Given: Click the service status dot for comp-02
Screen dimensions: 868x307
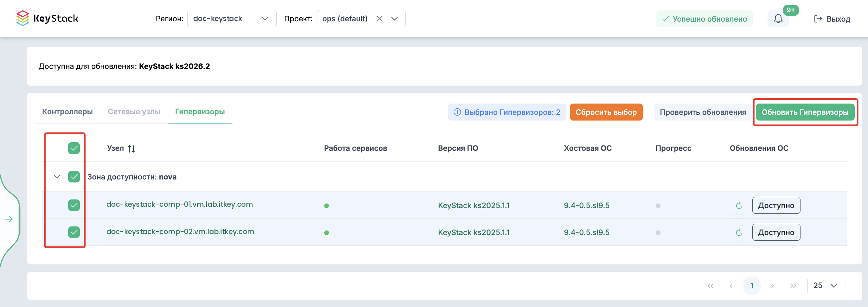Looking at the screenshot, I should point(327,233).
